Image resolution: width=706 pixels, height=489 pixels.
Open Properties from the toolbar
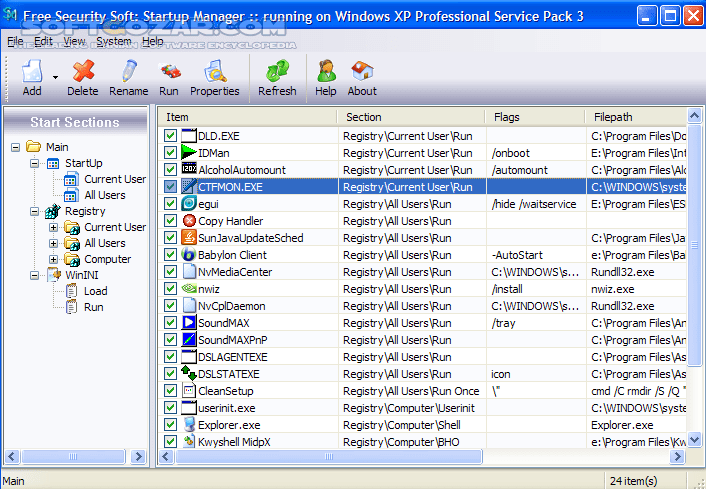point(214,72)
